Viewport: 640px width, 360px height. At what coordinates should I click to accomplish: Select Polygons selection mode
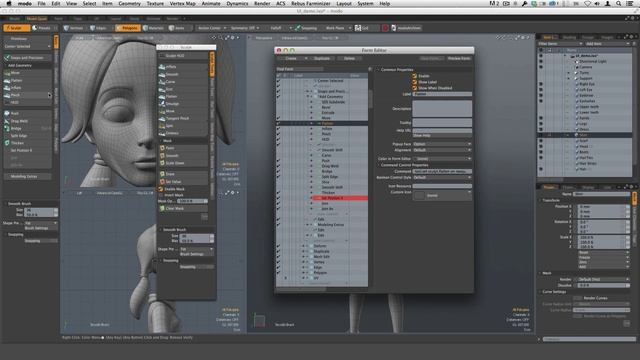point(127,28)
